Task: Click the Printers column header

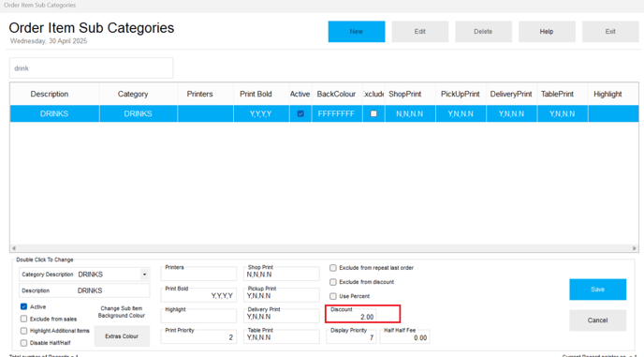Action: [205, 94]
